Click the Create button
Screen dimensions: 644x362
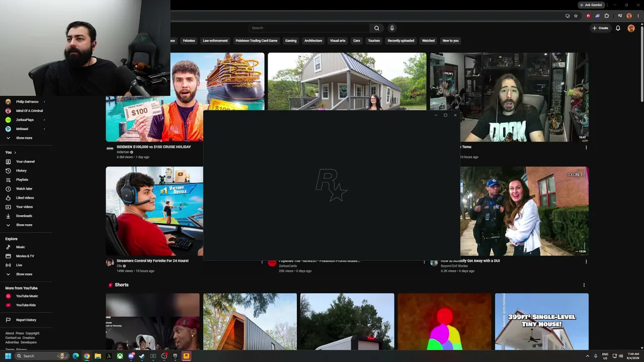coord(600,28)
